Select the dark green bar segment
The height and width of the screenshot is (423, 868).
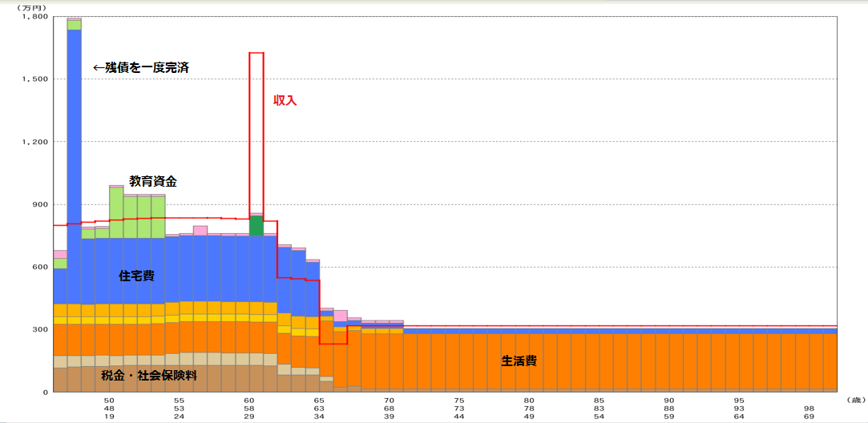[x=256, y=226]
